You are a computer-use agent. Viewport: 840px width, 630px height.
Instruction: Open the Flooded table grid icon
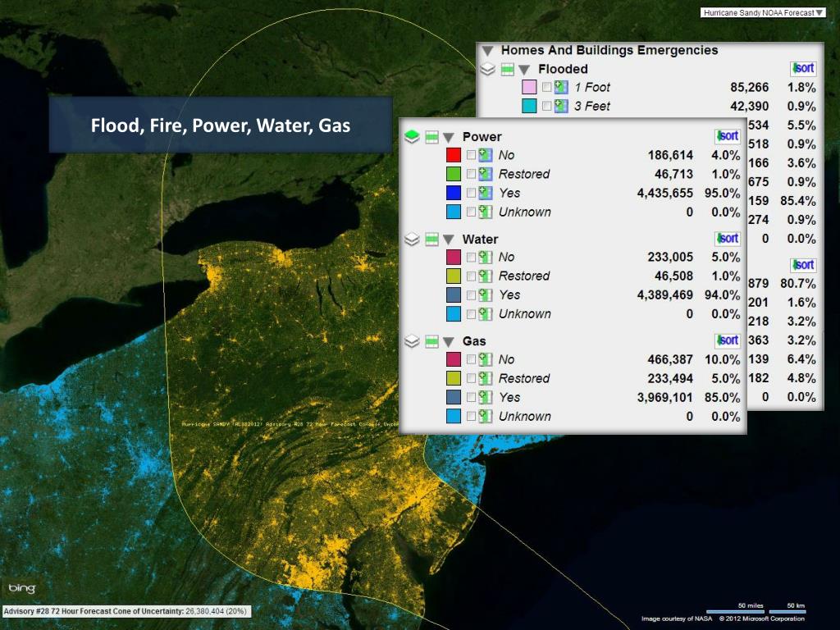(507, 69)
